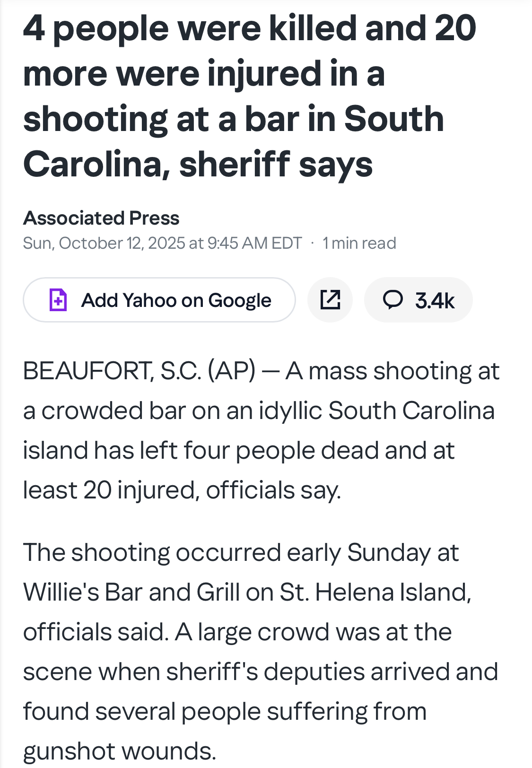
Task: Click the 'St. Helena Island' text
Action: point(375,592)
